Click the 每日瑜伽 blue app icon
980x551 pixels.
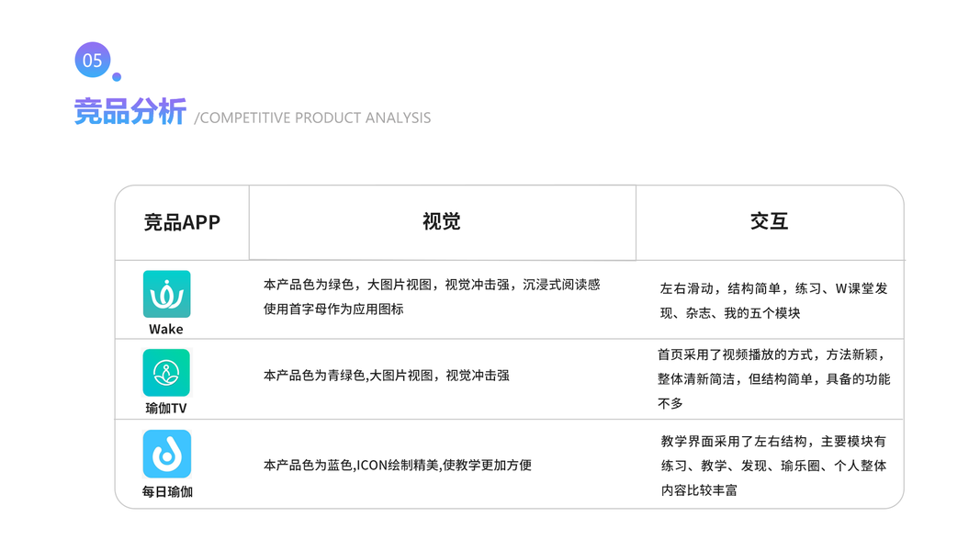[166, 454]
